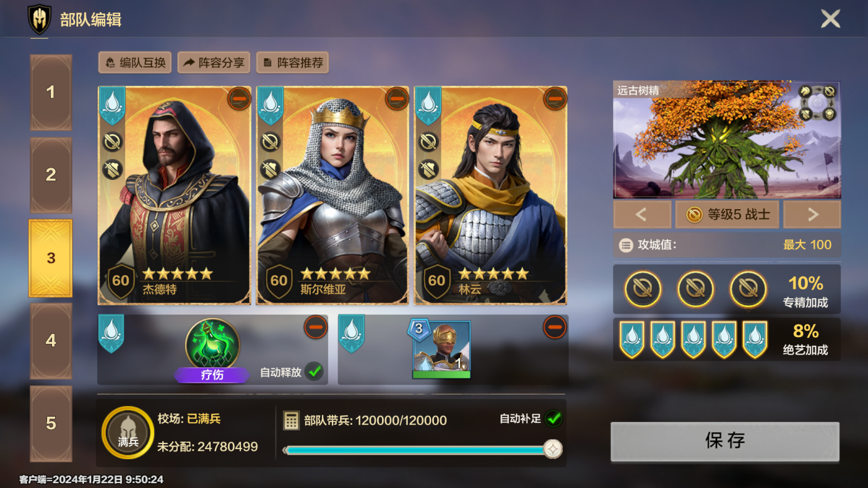Switch to team slot 4 tab

pos(51,341)
